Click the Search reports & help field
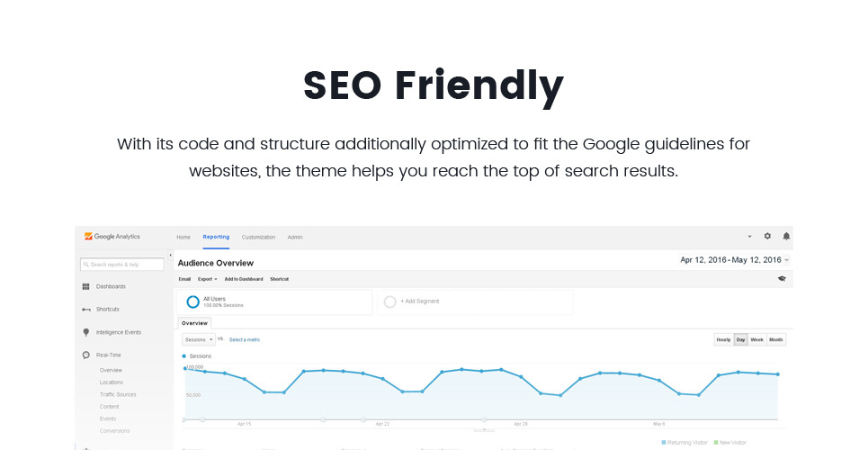Screen dimensions: 868x450 [123, 265]
